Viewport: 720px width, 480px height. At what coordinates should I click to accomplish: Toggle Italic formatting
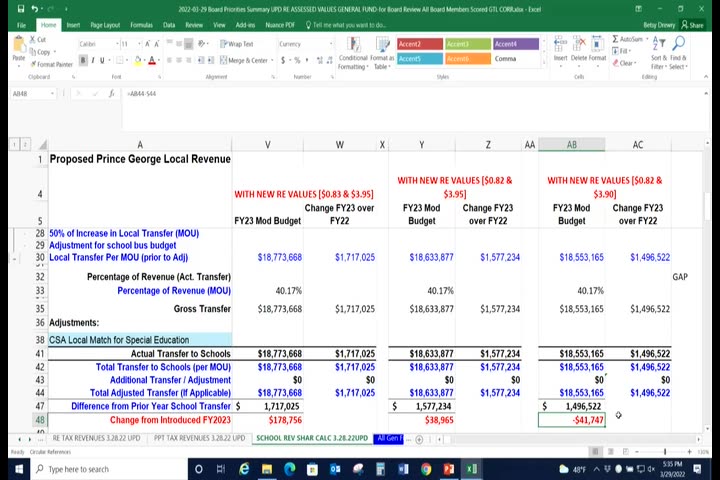[x=93, y=60]
